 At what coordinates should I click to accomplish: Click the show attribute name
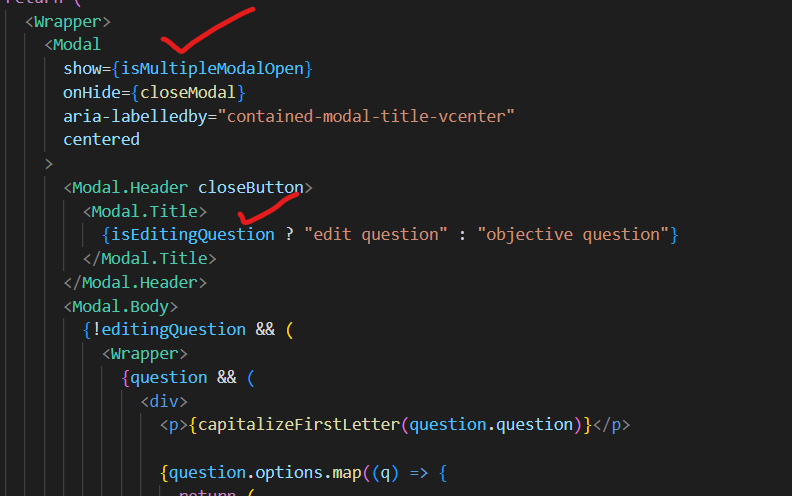(x=82, y=68)
